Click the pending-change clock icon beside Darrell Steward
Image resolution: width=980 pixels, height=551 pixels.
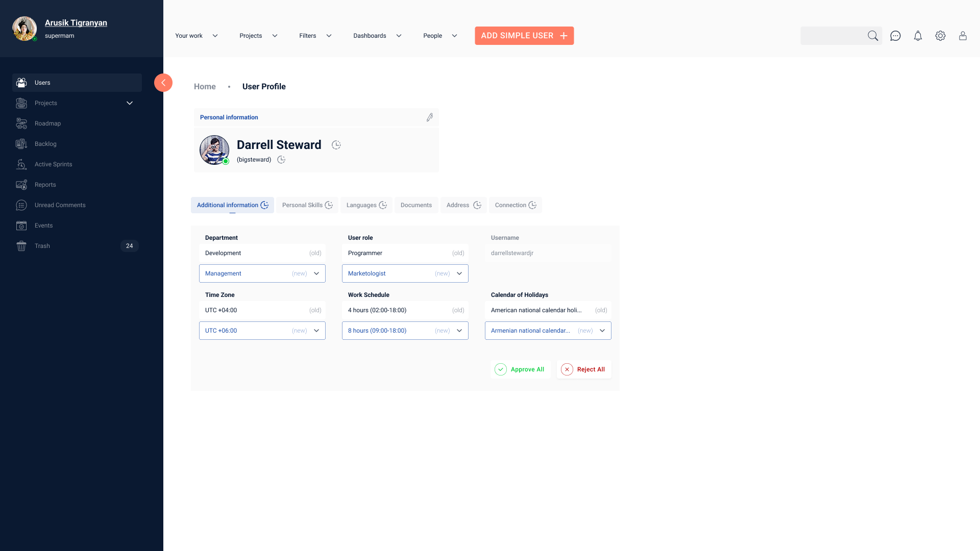point(336,145)
